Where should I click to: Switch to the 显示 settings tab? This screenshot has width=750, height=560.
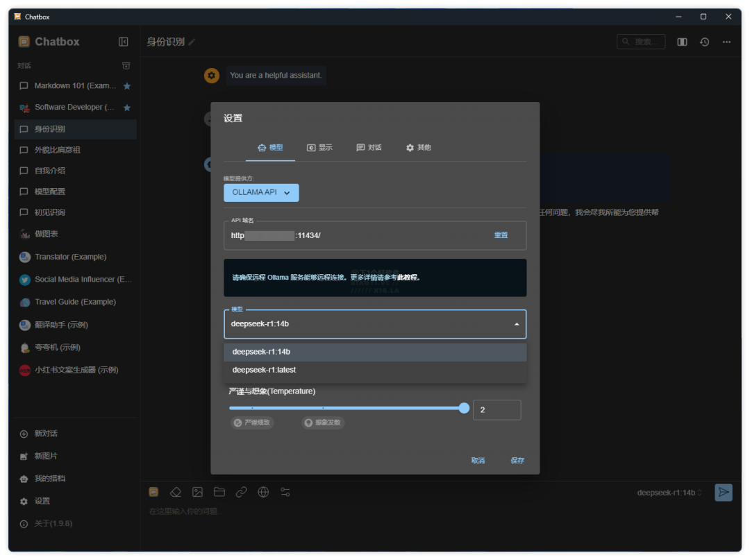[x=319, y=148]
